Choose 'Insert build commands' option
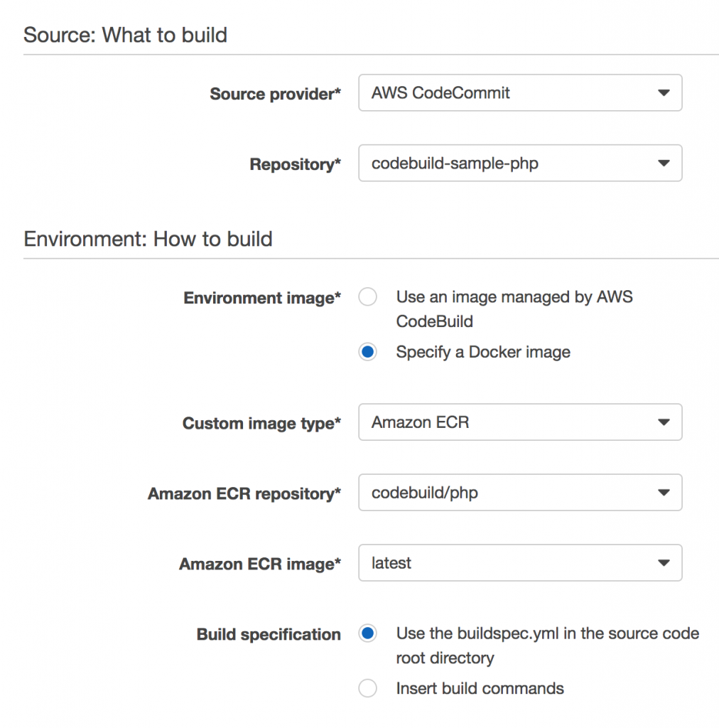The width and height of the screenshot is (719, 728). tap(367, 687)
